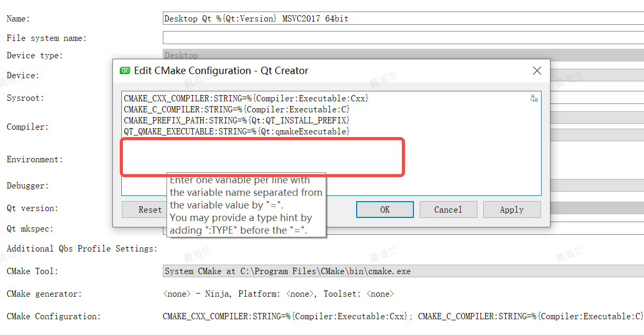Close the Edit CMake Configuration dialog
Viewport: 644px width, 335px height.
(537, 71)
